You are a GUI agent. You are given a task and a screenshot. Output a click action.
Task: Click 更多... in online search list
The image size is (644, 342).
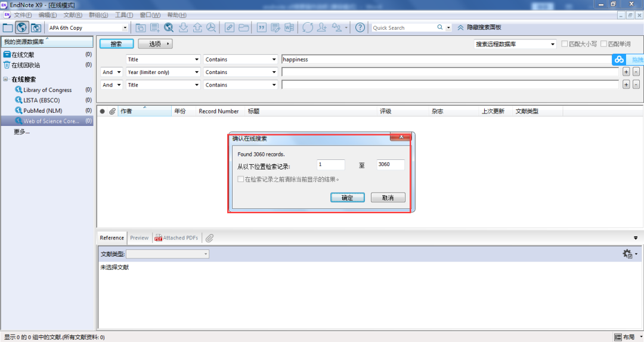pyautogui.click(x=21, y=131)
